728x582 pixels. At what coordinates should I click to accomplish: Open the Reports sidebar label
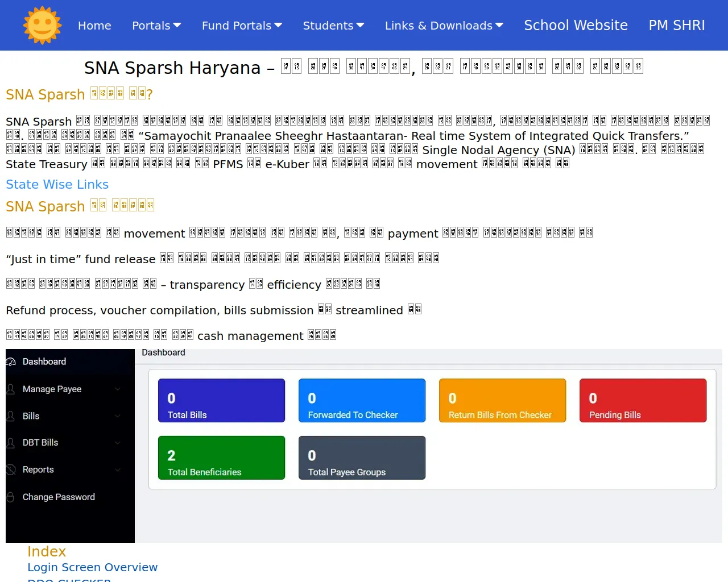(x=38, y=469)
